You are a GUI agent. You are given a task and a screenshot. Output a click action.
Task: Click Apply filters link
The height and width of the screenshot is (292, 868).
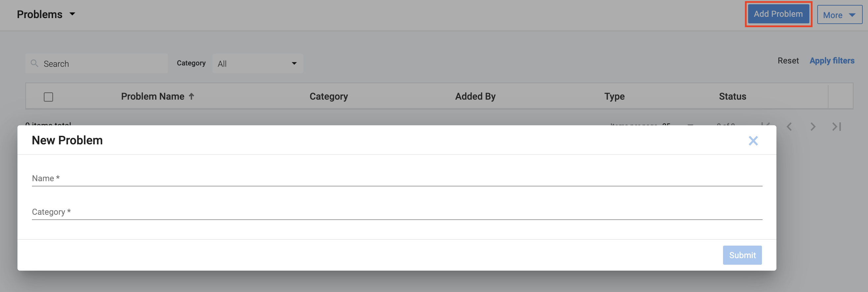point(832,61)
